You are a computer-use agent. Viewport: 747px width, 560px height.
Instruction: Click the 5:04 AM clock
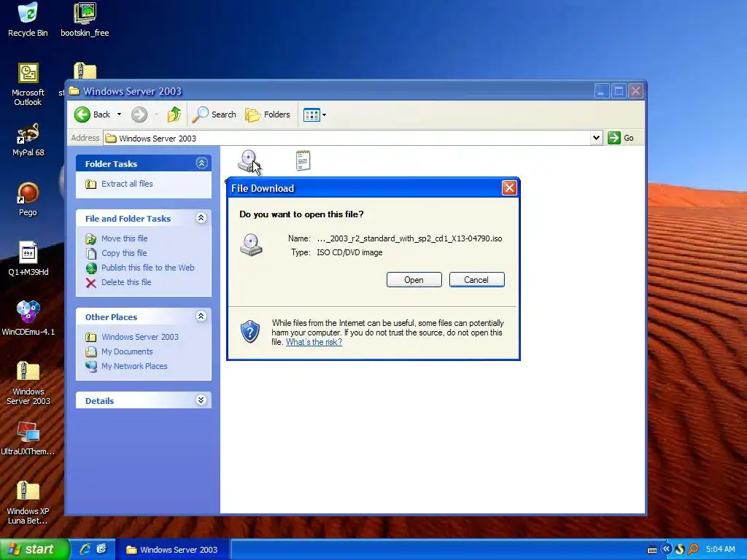click(x=720, y=550)
